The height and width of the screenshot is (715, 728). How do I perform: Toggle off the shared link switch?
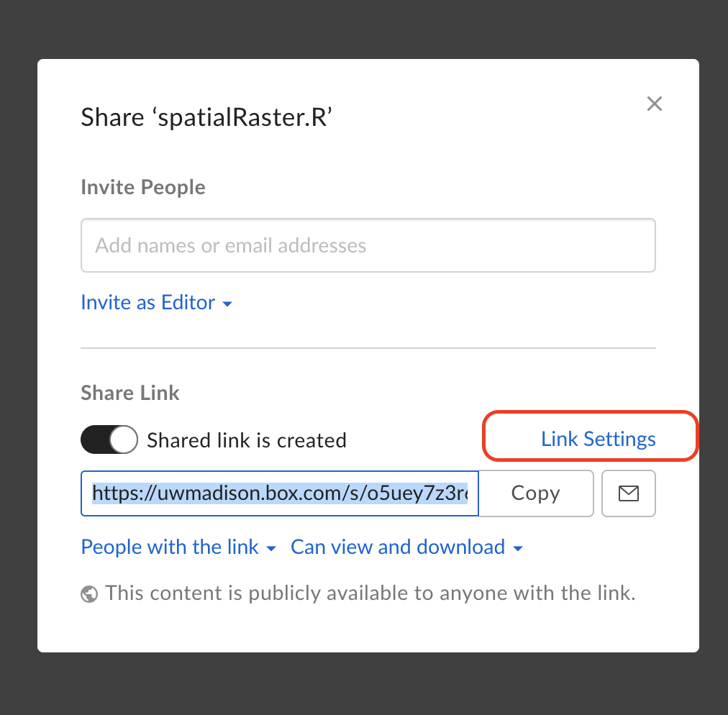point(109,440)
